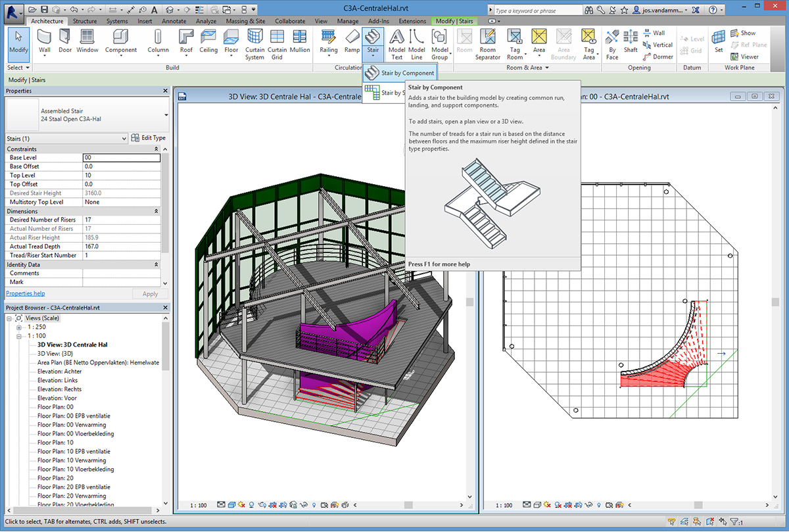Toggle filter icon in status bar
The height and width of the screenshot is (532, 789).
(x=736, y=523)
